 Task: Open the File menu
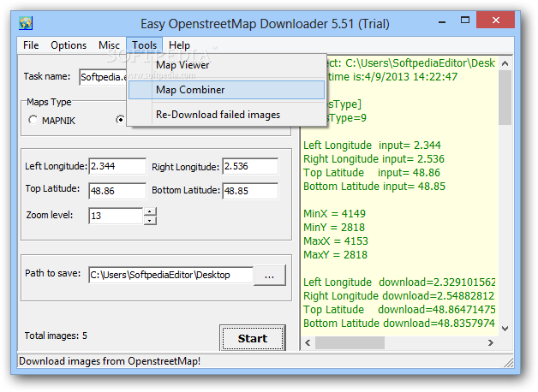[x=31, y=45]
